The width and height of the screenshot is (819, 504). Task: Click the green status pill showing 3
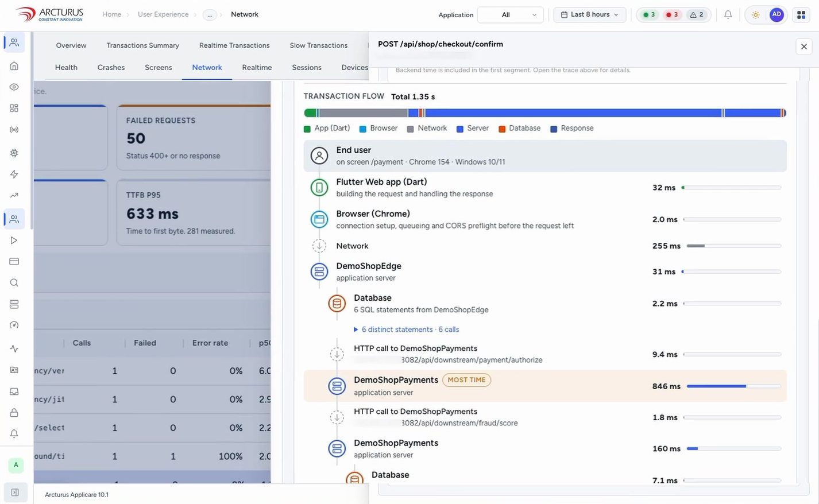click(x=649, y=15)
